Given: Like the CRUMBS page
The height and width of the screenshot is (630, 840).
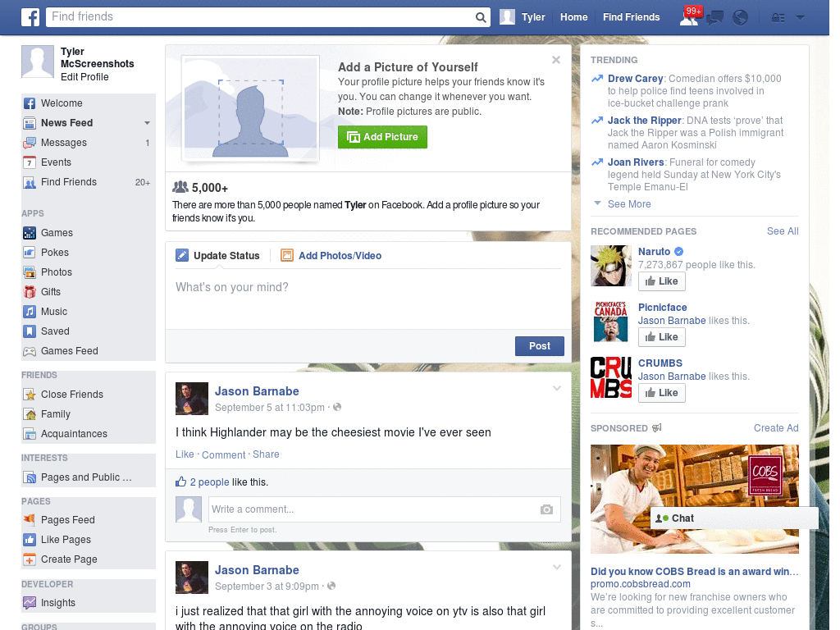Looking at the screenshot, I should [662, 393].
